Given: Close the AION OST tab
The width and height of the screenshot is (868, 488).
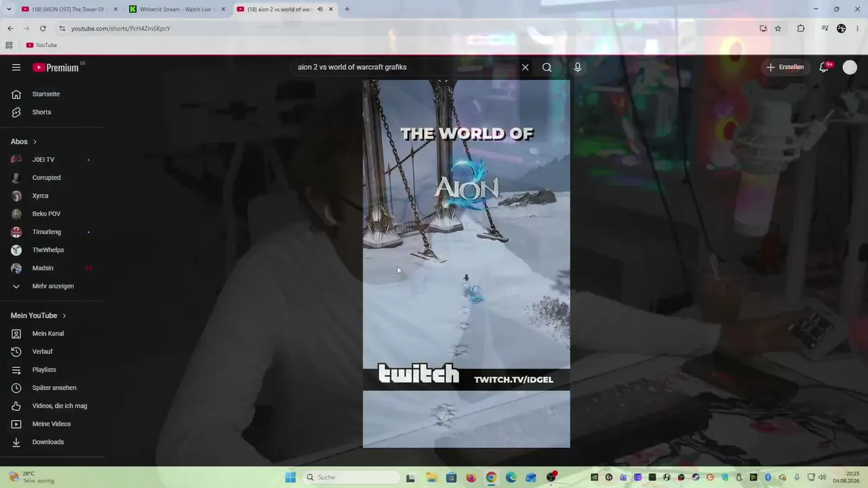Looking at the screenshot, I should [115, 9].
